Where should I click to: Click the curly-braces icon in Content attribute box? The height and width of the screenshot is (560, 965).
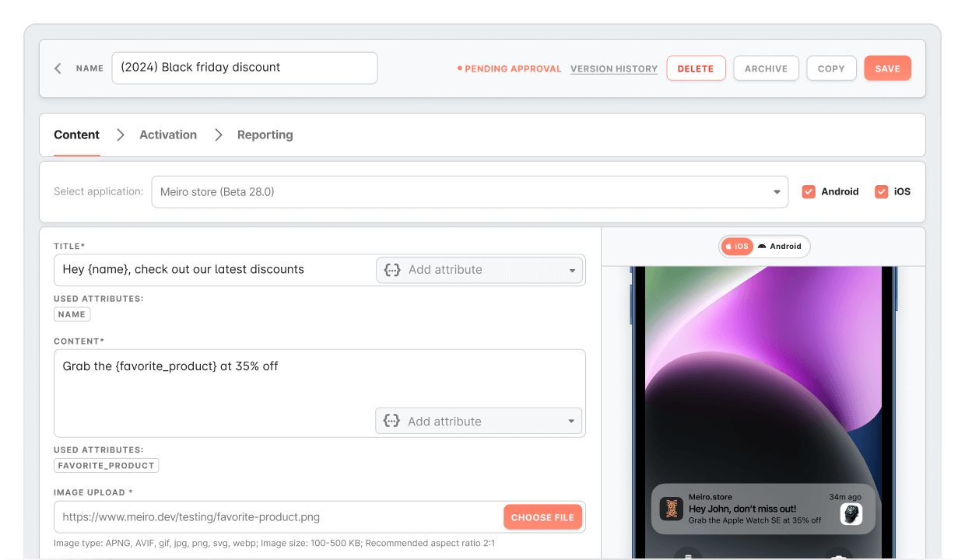click(x=392, y=422)
